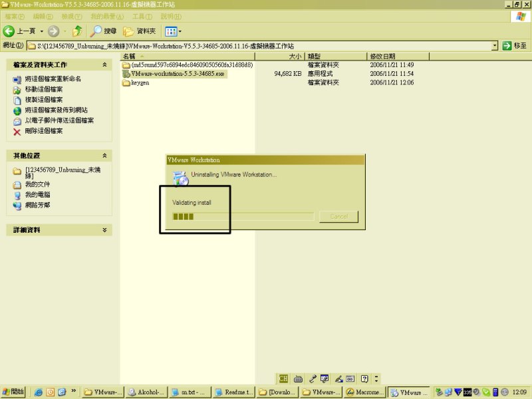Show more quick launch items chevron
The width and height of the screenshot is (532, 399).
click(73, 391)
